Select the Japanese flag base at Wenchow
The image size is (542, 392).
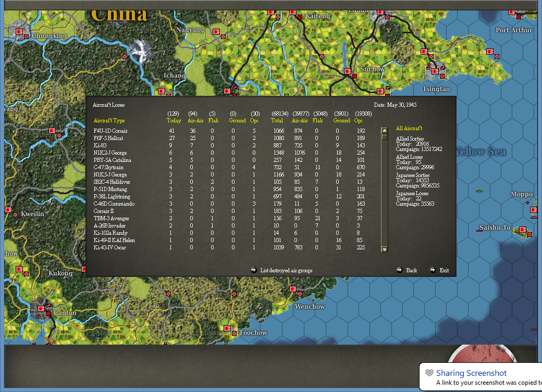(293, 289)
